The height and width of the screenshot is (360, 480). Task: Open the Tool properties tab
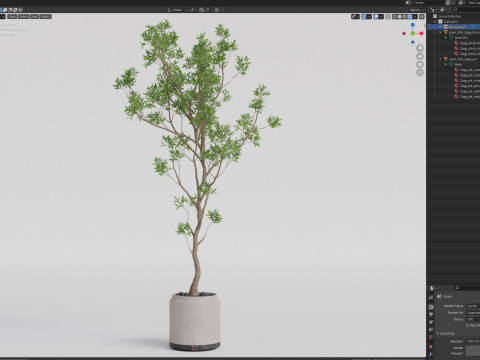pyautogui.click(x=431, y=297)
